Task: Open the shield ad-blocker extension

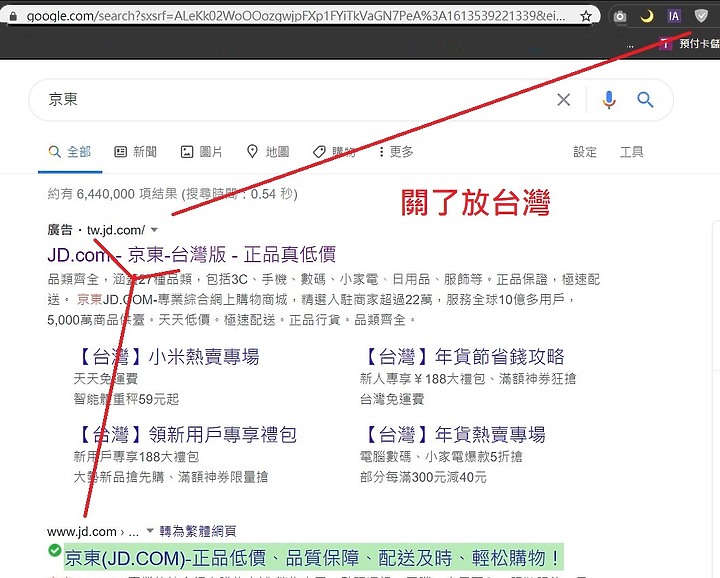Action: (701, 17)
